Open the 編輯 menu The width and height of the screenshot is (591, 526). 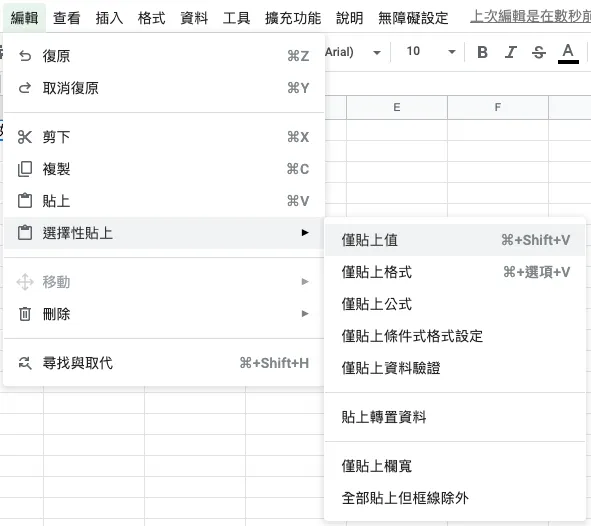[x=24, y=17]
